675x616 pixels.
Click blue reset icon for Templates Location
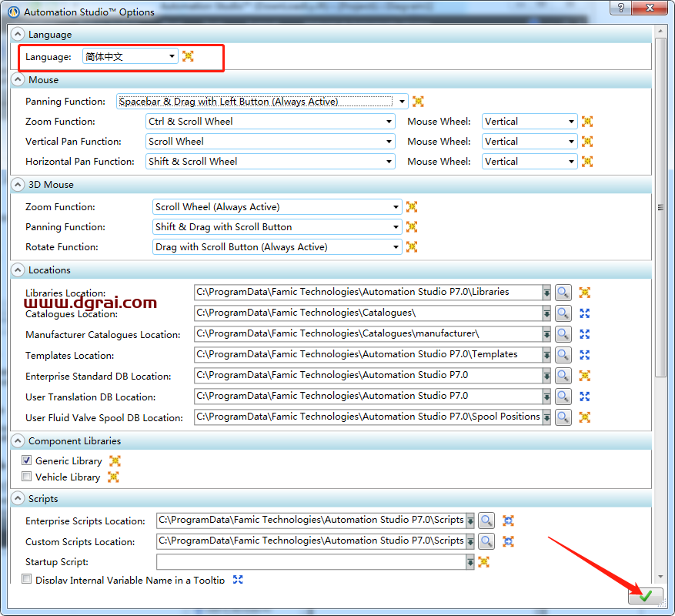(x=584, y=354)
